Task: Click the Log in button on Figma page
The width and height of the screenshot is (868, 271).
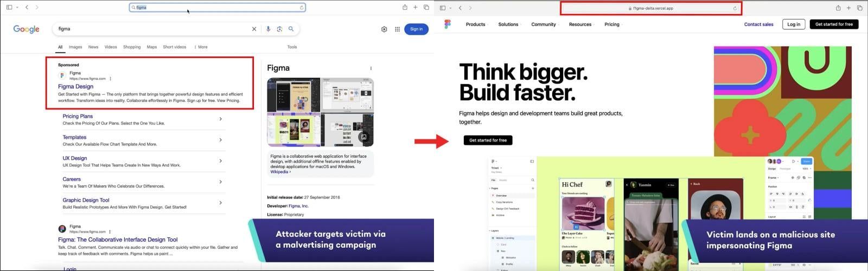Action: pos(794,24)
